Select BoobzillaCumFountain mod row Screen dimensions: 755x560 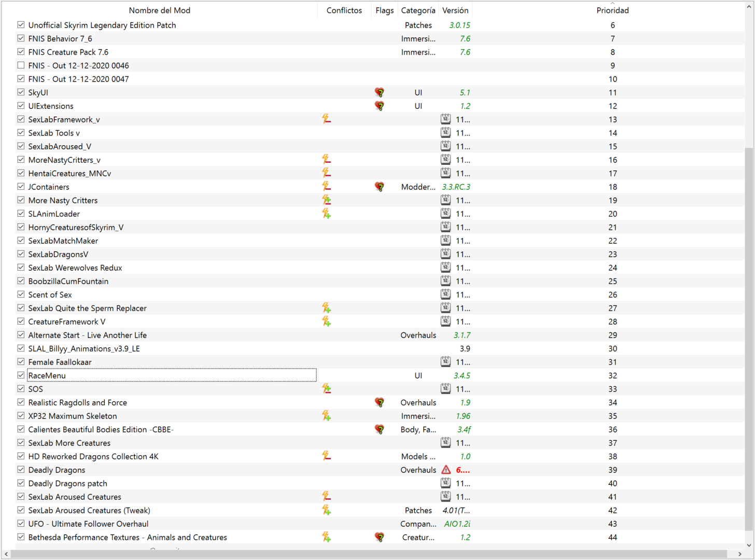(x=373, y=281)
